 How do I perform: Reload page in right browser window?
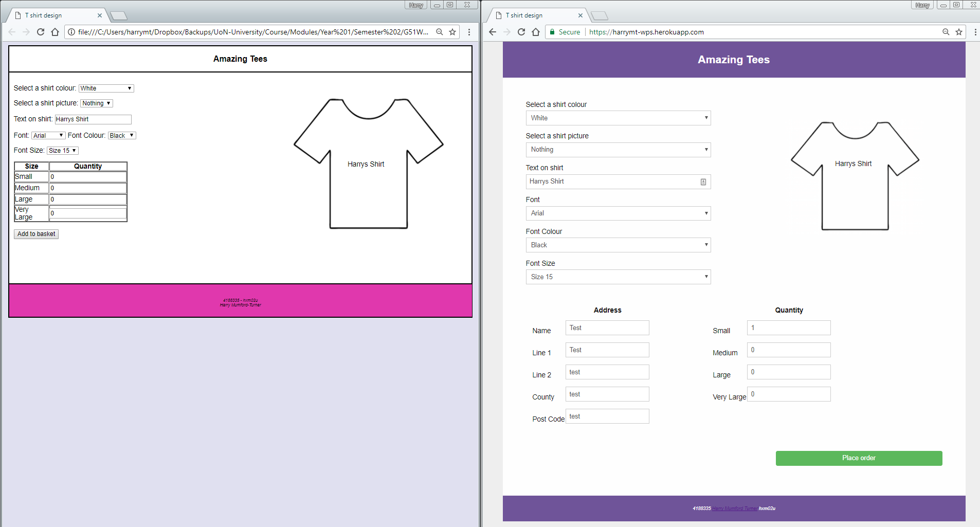coord(521,32)
